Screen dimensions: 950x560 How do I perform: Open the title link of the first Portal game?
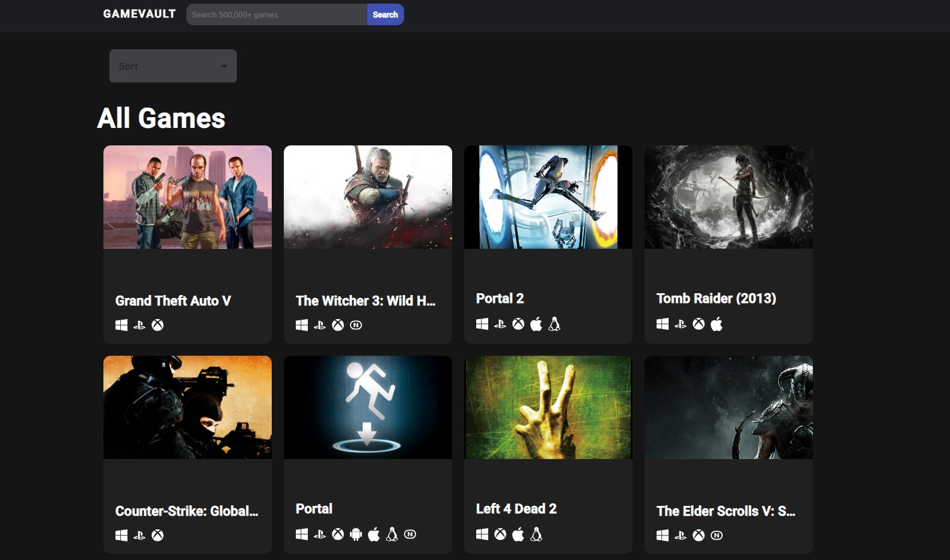314,509
